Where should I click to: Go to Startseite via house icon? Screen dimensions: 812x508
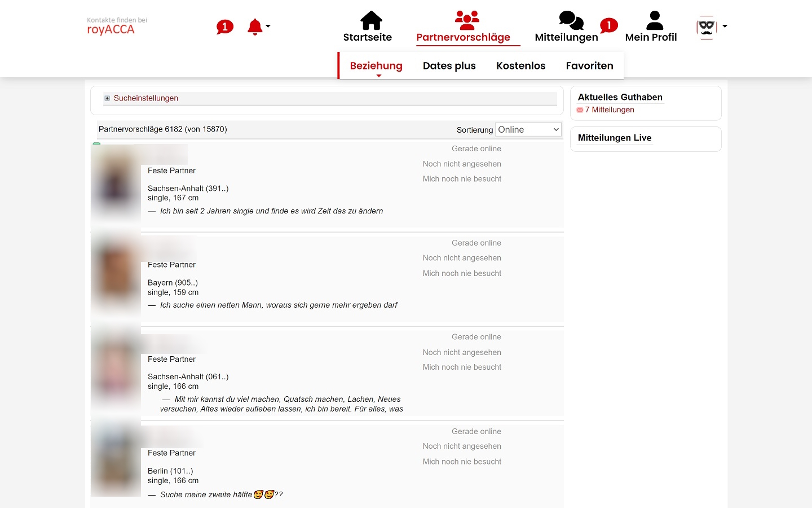[371, 21]
